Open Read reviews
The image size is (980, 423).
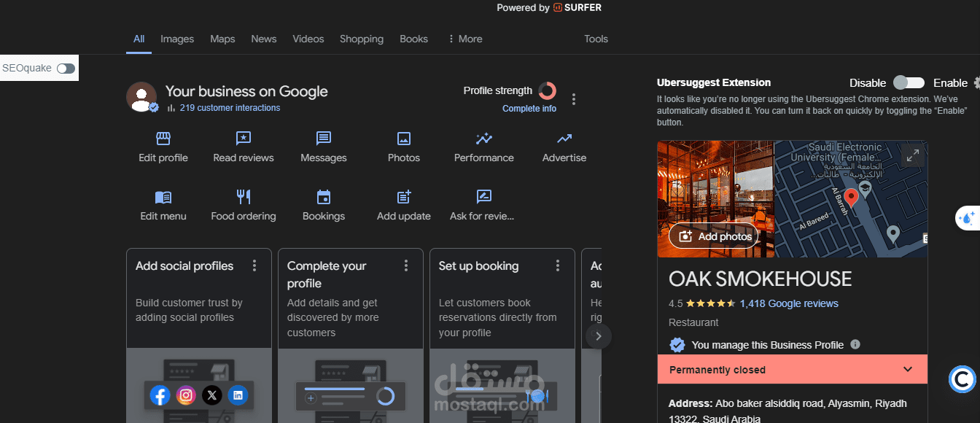point(244,147)
